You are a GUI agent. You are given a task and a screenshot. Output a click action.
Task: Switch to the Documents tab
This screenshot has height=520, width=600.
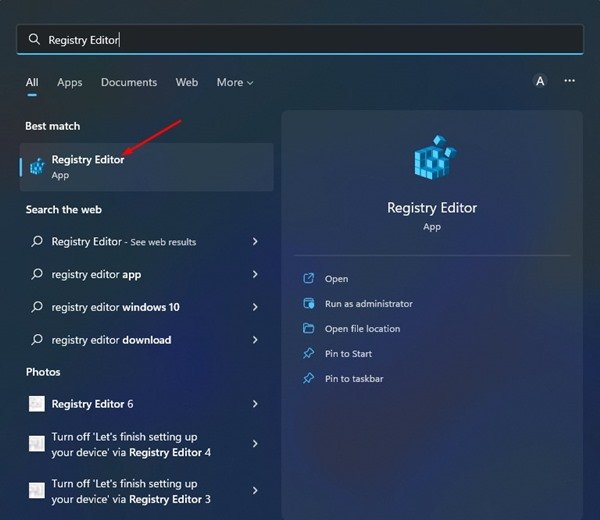point(129,82)
